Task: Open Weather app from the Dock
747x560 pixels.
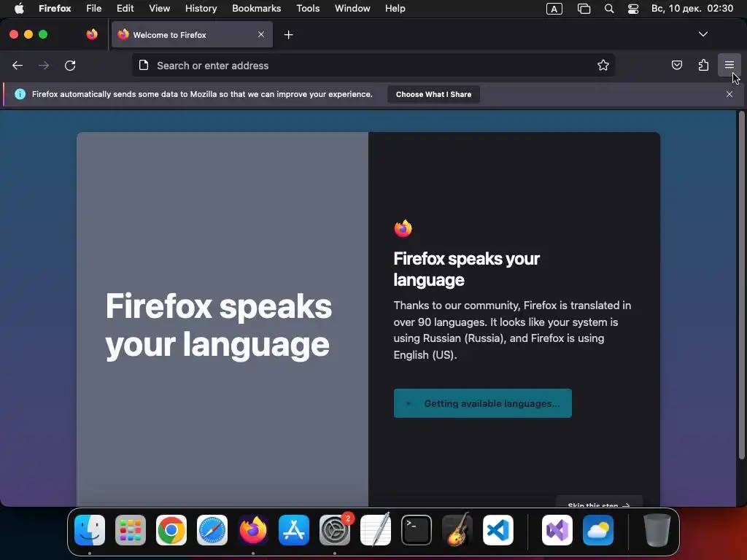Action: click(598, 530)
